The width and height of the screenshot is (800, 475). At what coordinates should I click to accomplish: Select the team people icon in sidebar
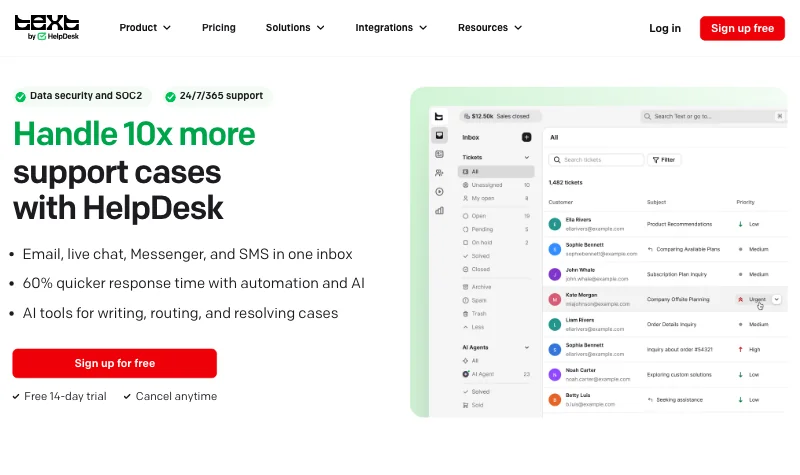pos(439,173)
